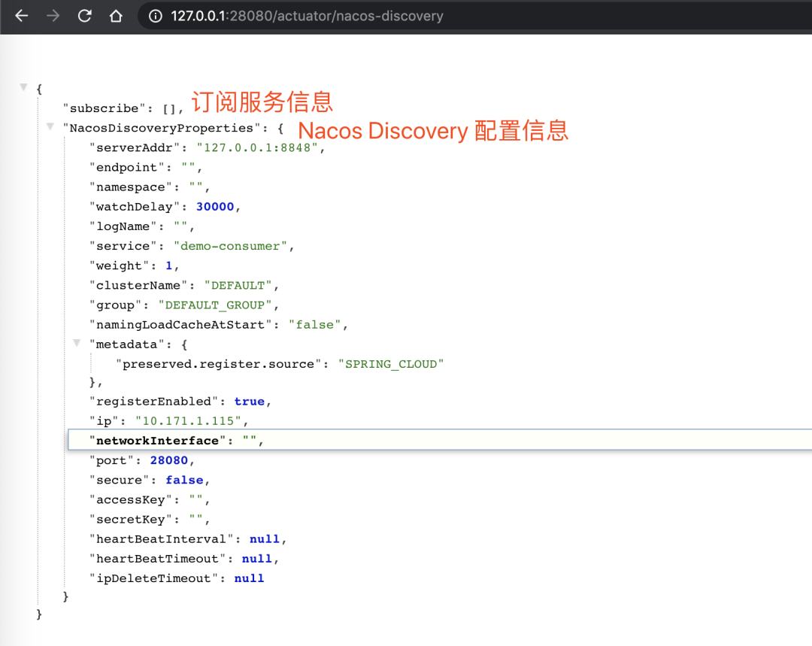Reload the page with the refresh icon
This screenshot has width=812, height=646.
(85, 16)
